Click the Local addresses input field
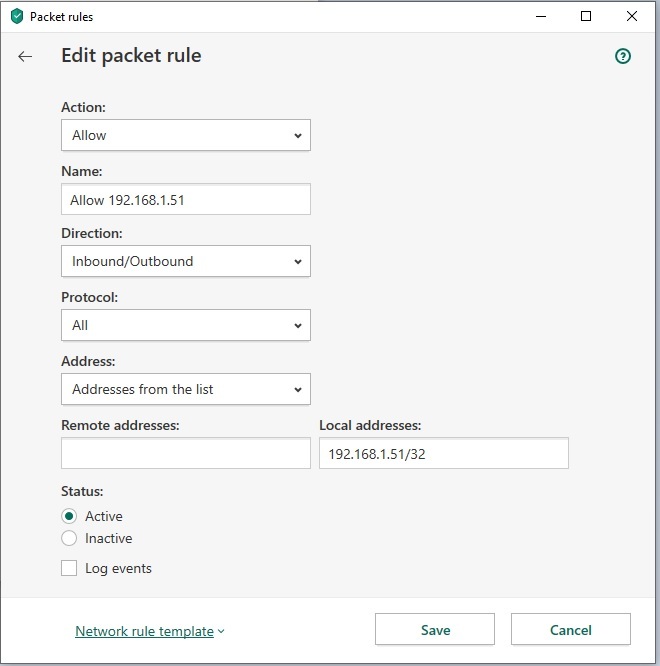Image resolution: width=660 pixels, height=666 pixels. pyautogui.click(x=443, y=453)
